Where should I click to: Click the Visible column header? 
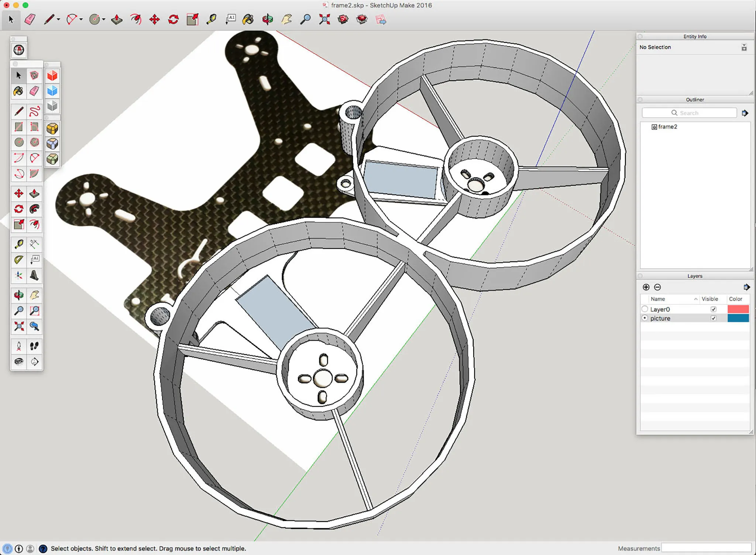point(709,299)
